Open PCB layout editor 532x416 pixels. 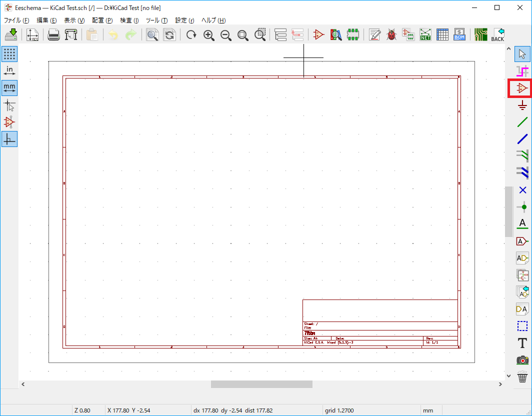tap(481, 34)
